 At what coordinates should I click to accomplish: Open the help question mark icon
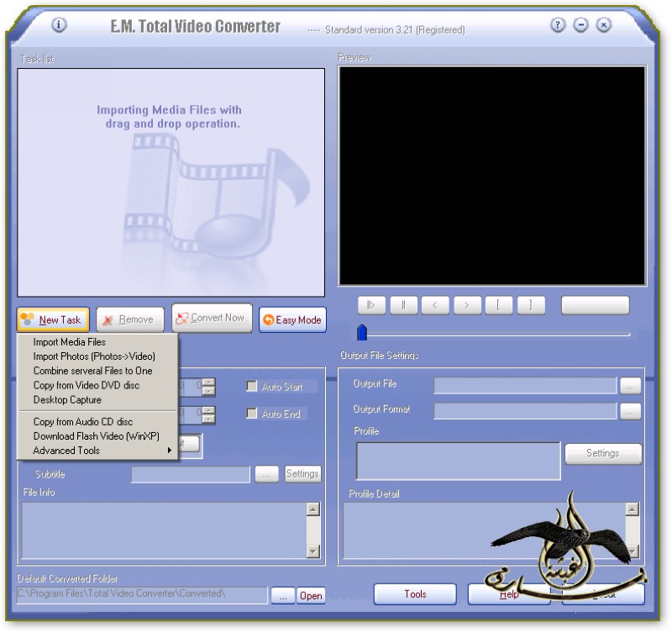tap(558, 25)
